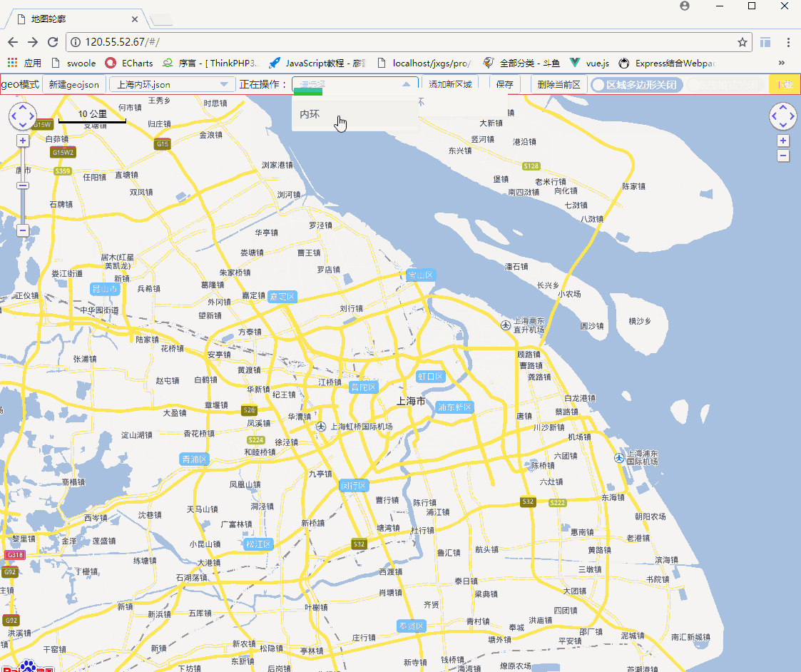
Task: Click map zoom slider handle
Action: 23,185
